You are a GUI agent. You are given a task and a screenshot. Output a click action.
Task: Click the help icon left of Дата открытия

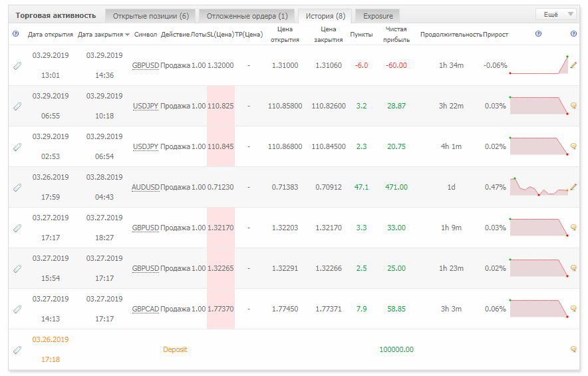(16, 34)
